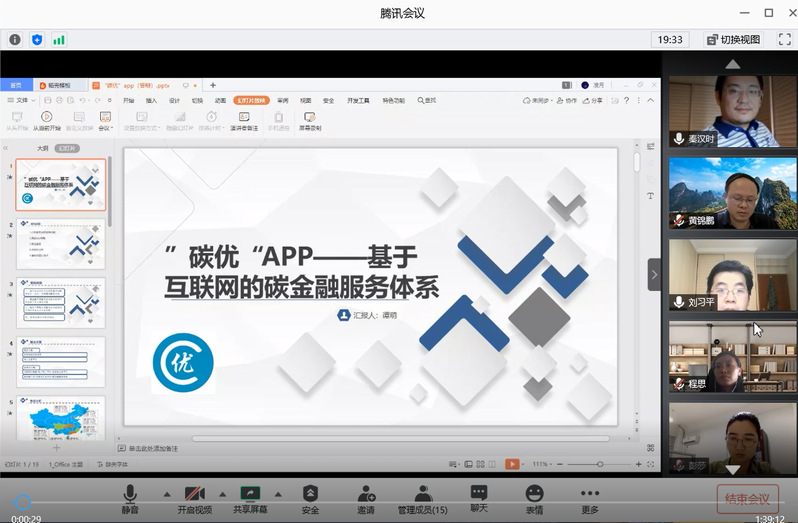Image resolution: width=798 pixels, height=523 pixels.
Task: Open the 更多 more options menu
Action: point(590,496)
